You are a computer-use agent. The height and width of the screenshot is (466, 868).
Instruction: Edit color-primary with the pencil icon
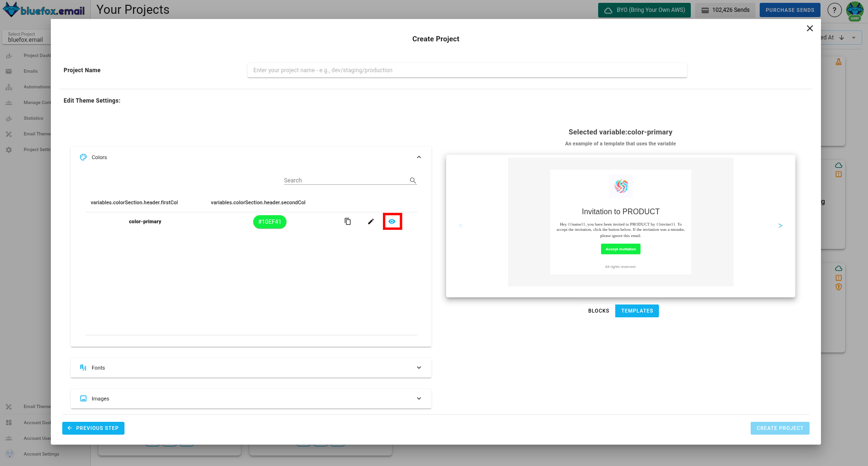pyautogui.click(x=371, y=221)
